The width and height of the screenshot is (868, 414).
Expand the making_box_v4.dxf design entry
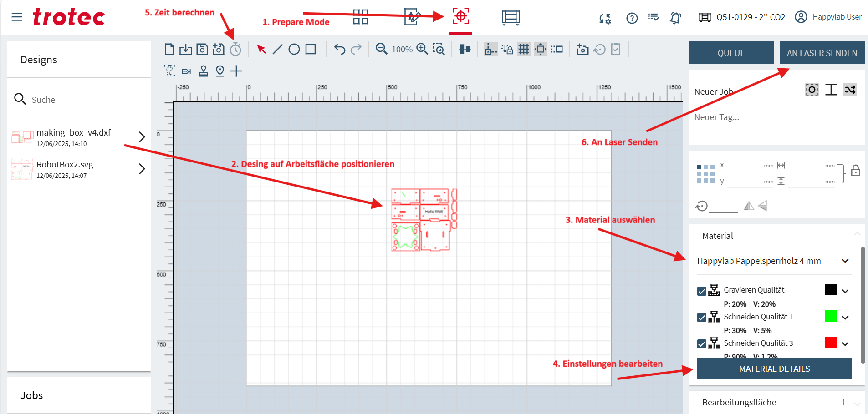142,137
